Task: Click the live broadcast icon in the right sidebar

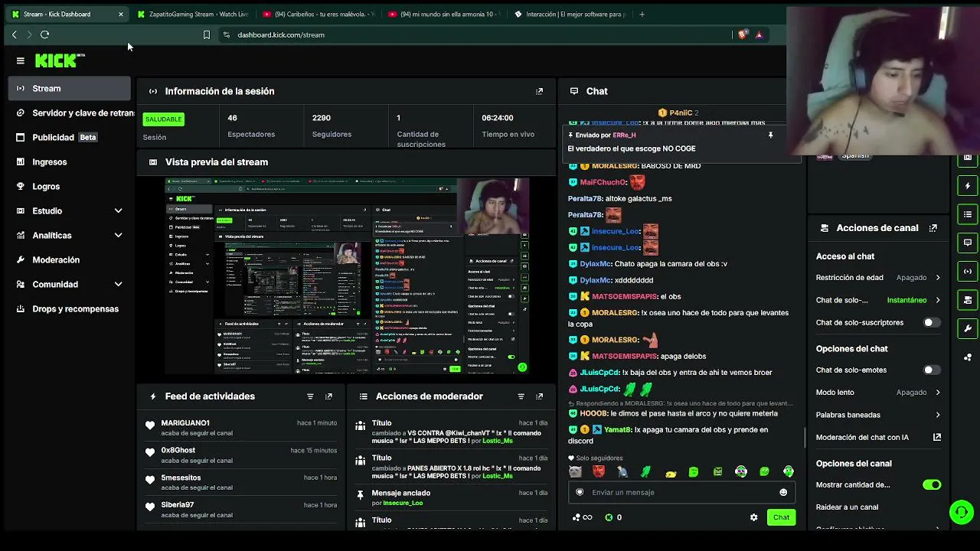Action: tap(968, 271)
